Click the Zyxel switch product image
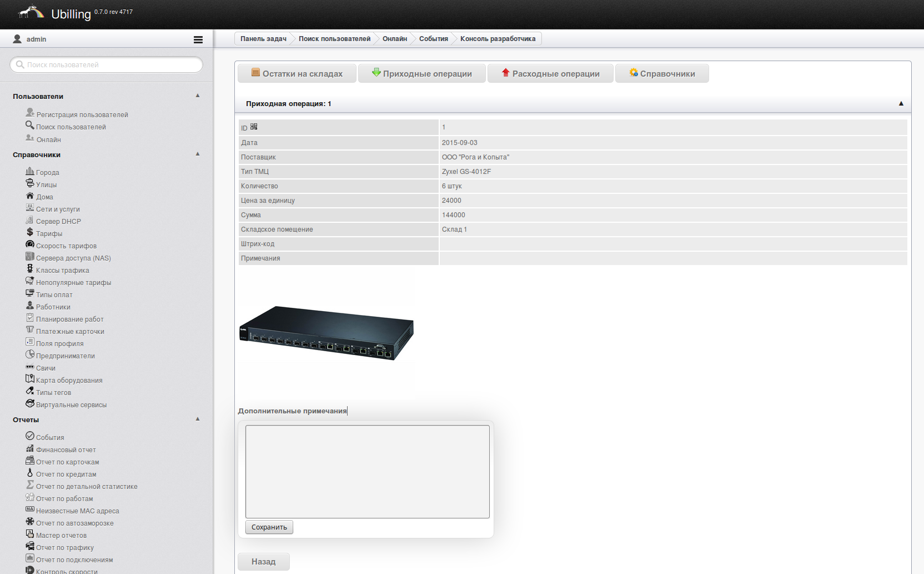The width and height of the screenshot is (924, 574). click(x=327, y=333)
